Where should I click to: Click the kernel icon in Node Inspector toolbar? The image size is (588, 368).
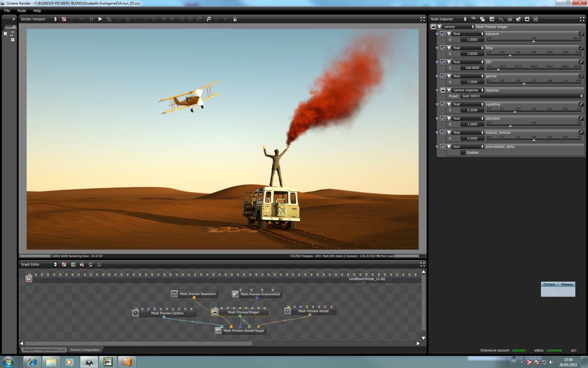[535, 19]
